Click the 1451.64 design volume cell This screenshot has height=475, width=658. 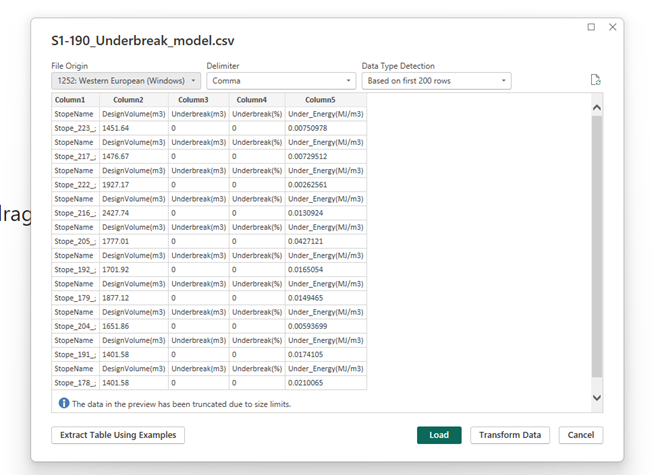click(134, 128)
